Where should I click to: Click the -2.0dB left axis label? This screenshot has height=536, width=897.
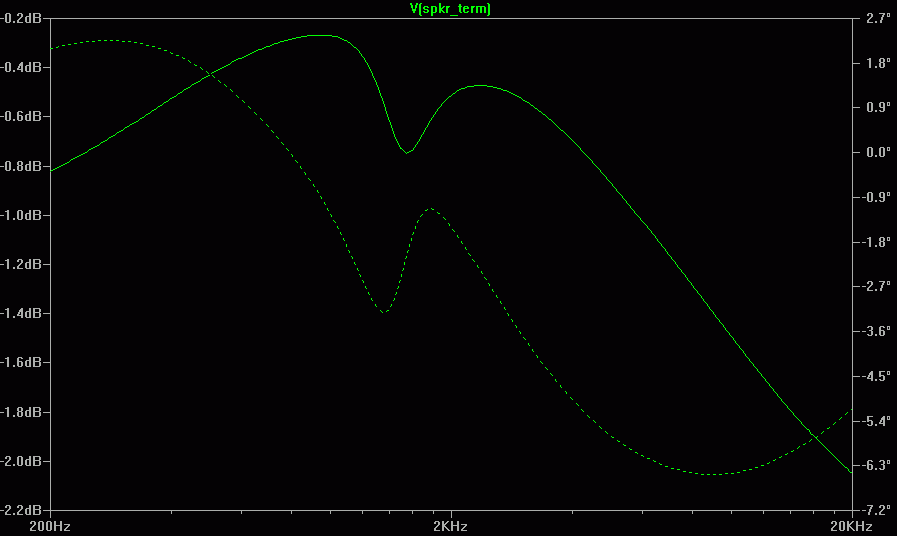pos(21,462)
